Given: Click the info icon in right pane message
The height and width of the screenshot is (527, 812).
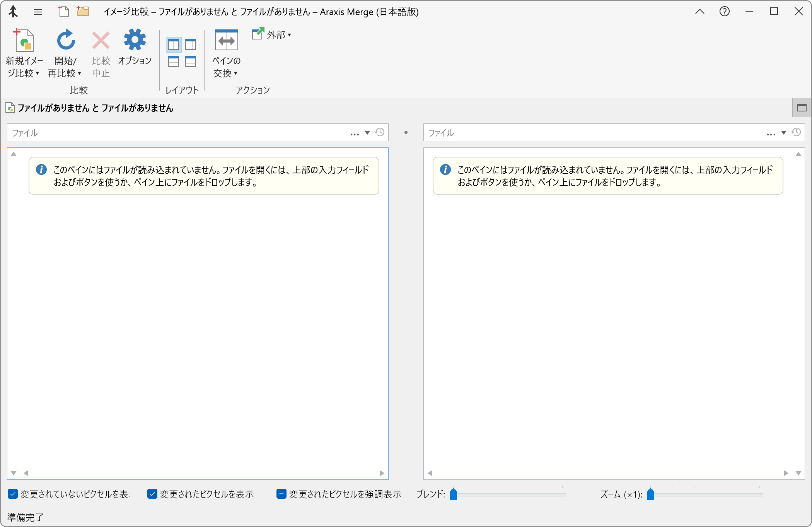Looking at the screenshot, I should [x=445, y=169].
